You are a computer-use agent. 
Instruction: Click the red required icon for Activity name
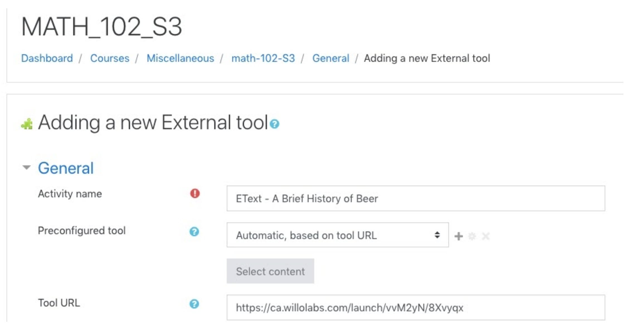195,193
